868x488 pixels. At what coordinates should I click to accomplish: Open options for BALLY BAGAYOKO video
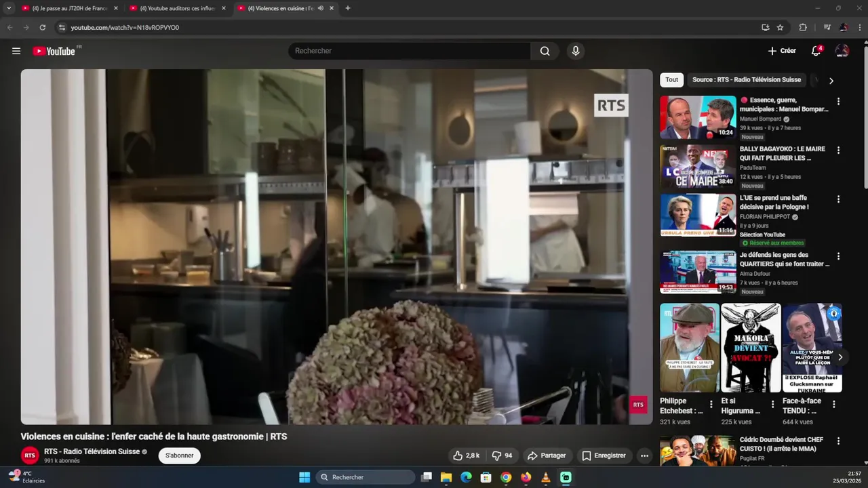click(838, 150)
